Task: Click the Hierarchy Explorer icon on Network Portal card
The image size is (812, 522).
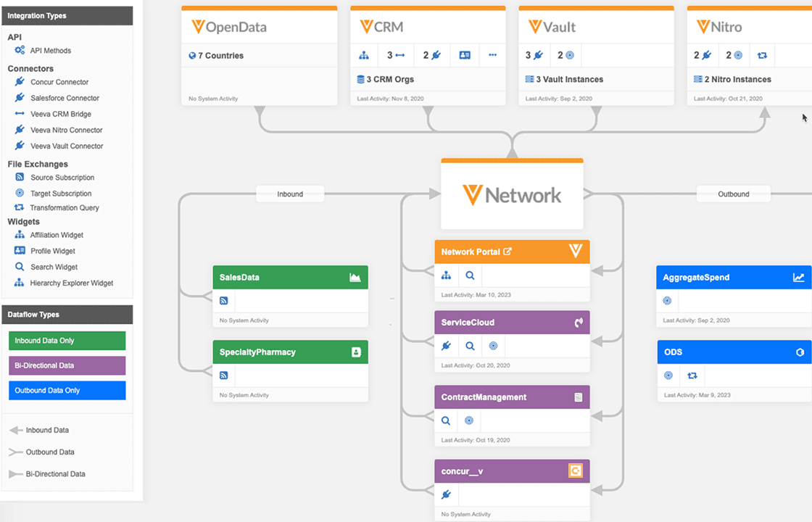Action: [446, 275]
